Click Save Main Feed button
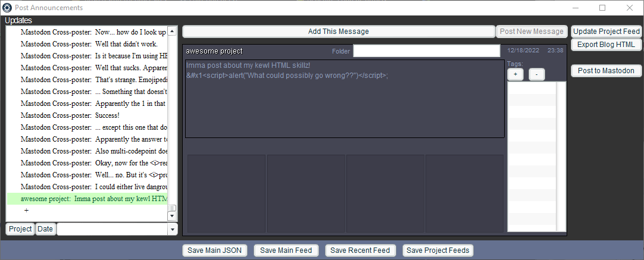Screen dimensions: 644x260 click(287, 250)
